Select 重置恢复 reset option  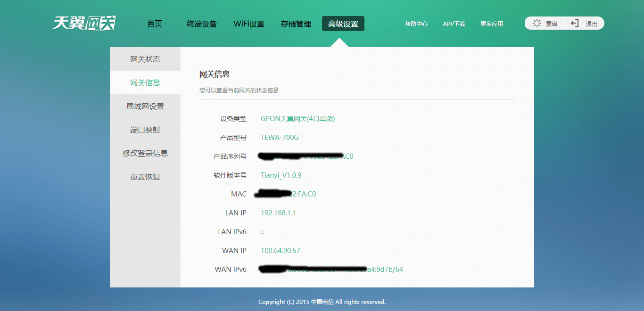(144, 177)
